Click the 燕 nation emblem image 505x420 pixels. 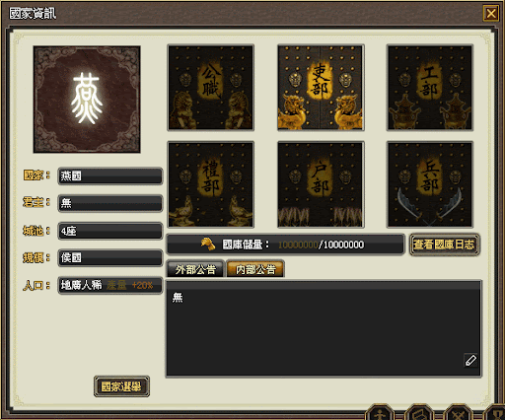coord(87,100)
